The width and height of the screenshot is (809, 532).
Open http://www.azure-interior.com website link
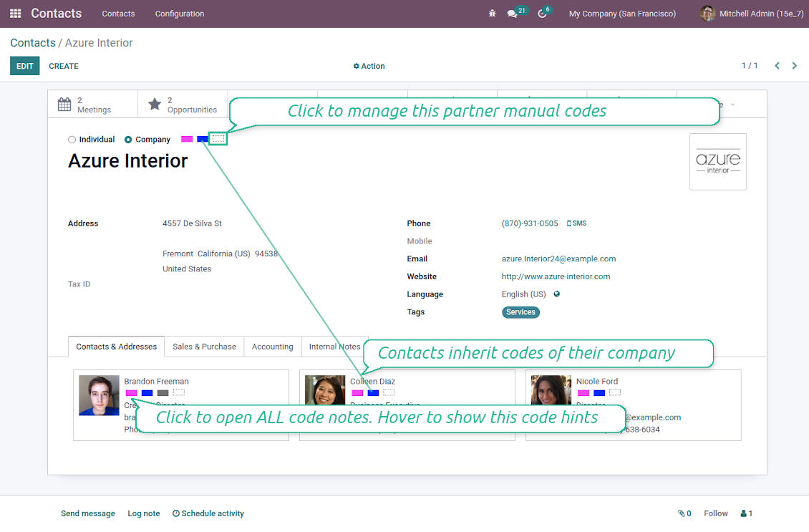point(556,276)
